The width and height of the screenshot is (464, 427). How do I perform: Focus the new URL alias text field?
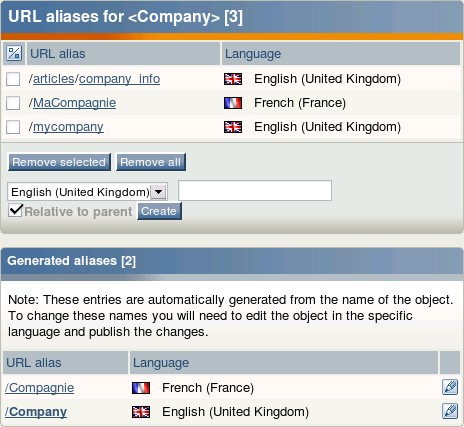coord(255,191)
